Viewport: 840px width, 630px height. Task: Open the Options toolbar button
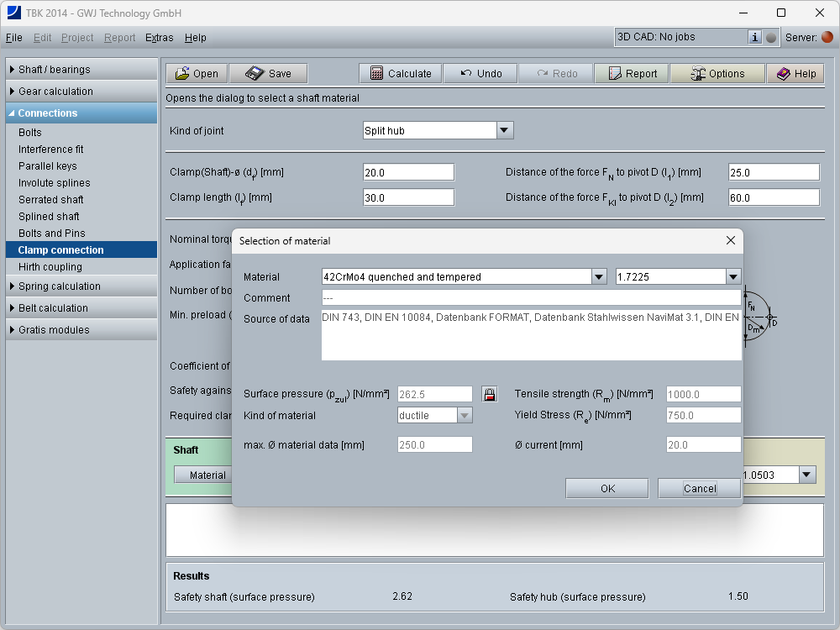click(717, 74)
